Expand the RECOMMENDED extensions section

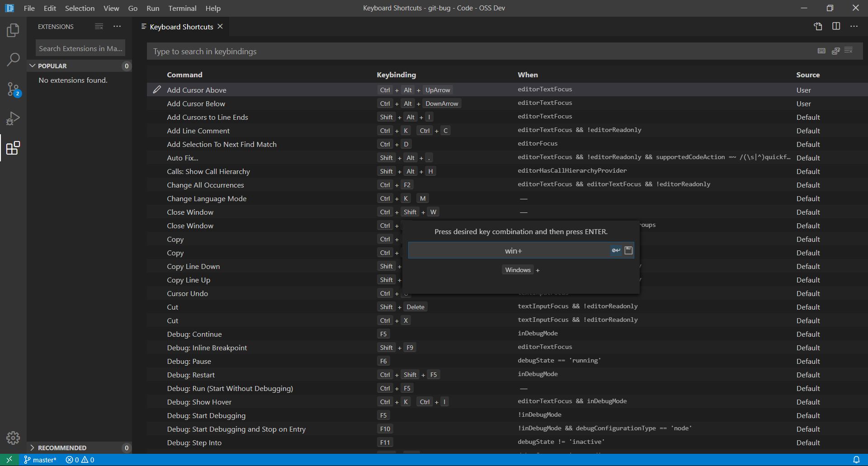(80, 448)
